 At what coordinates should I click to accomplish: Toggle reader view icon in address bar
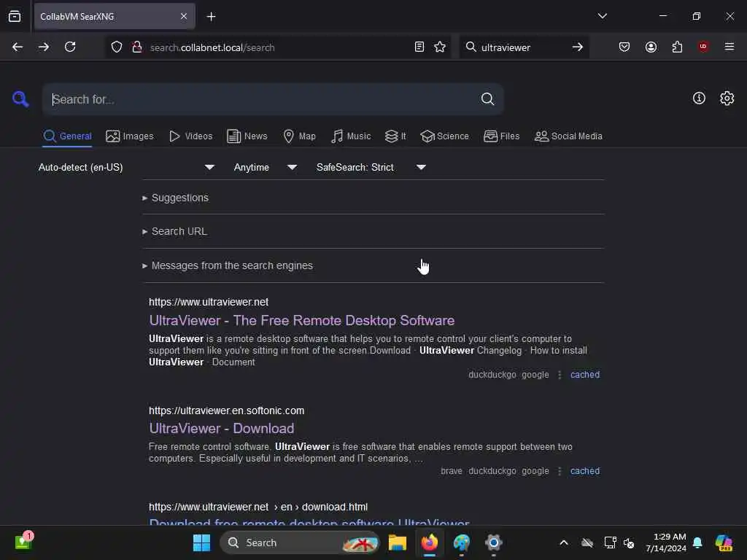click(419, 47)
